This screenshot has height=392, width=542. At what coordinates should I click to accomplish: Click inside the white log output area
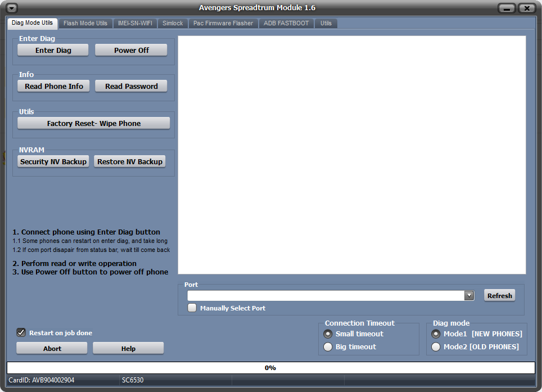[352, 155]
